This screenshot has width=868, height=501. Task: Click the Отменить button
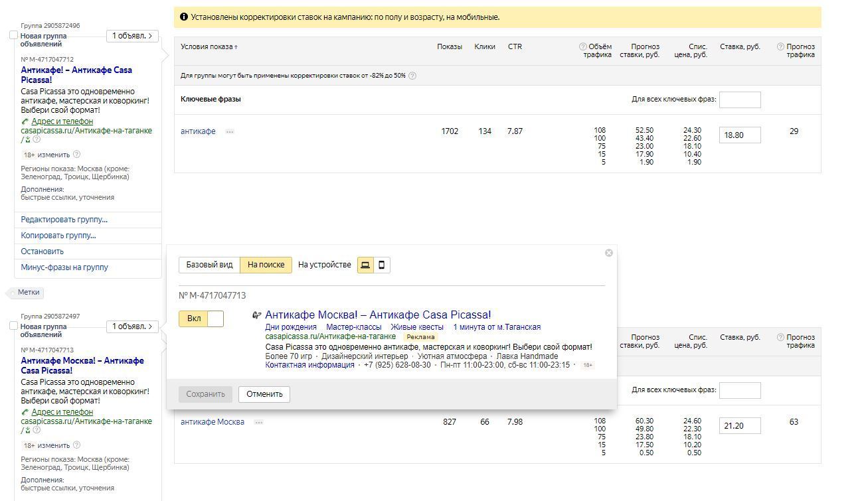[264, 394]
